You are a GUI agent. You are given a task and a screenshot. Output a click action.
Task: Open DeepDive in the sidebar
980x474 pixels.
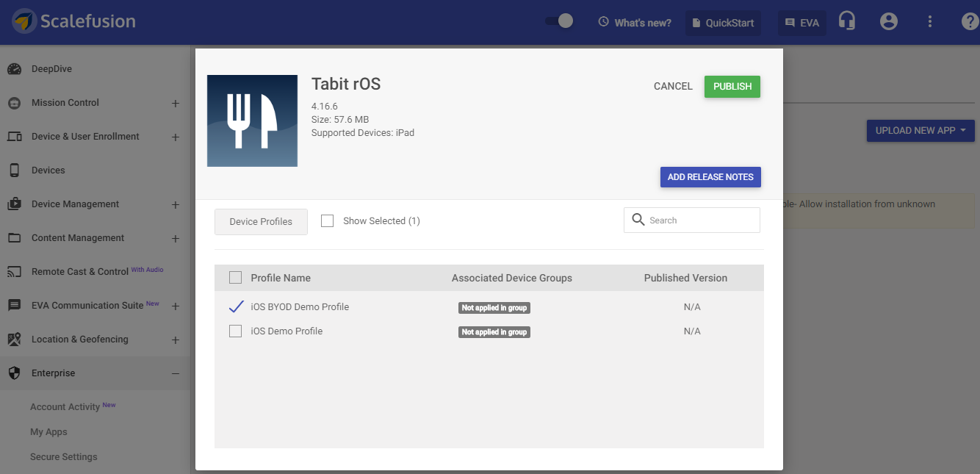click(51, 69)
